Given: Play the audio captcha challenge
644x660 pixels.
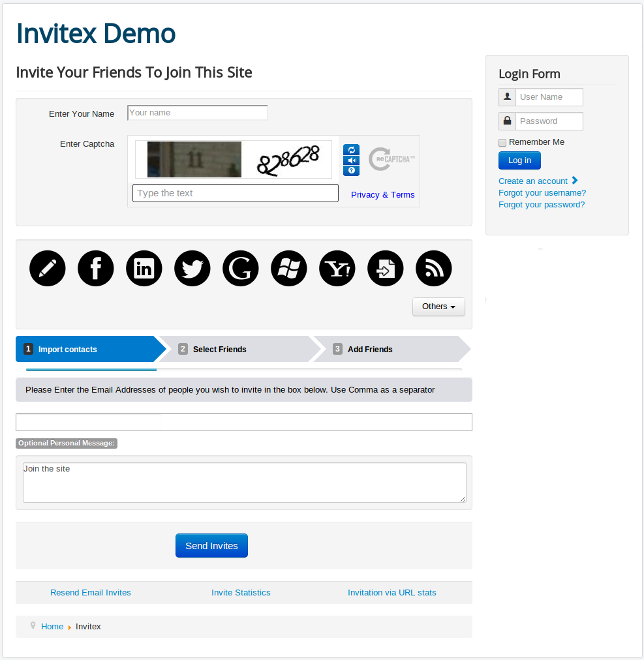Looking at the screenshot, I should 351,160.
